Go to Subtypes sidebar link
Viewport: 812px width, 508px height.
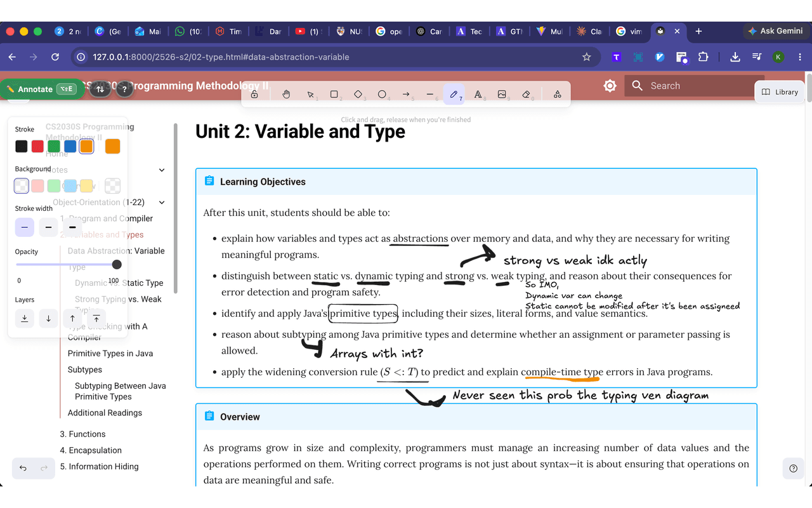tap(85, 370)
